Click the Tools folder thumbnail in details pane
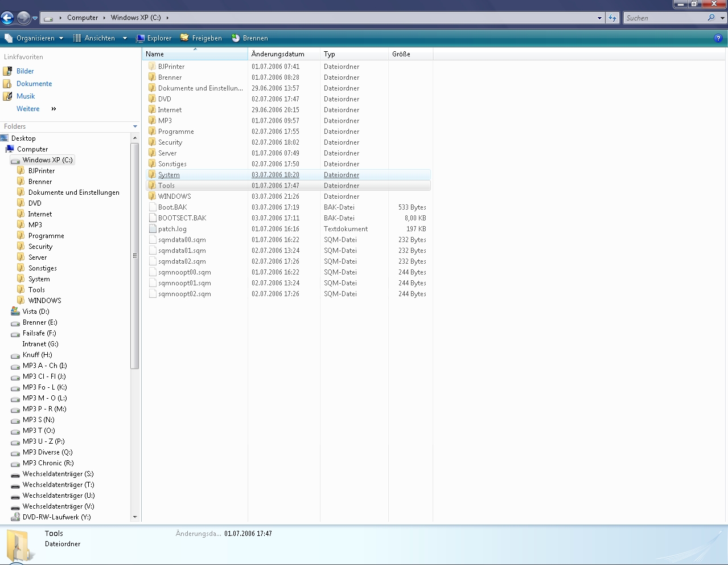This screenshot has width=728, height=565. (19, 546)
